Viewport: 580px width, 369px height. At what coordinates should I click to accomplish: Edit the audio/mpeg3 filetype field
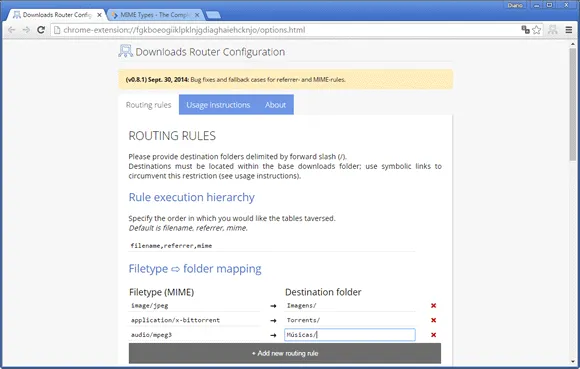point(195,335)
